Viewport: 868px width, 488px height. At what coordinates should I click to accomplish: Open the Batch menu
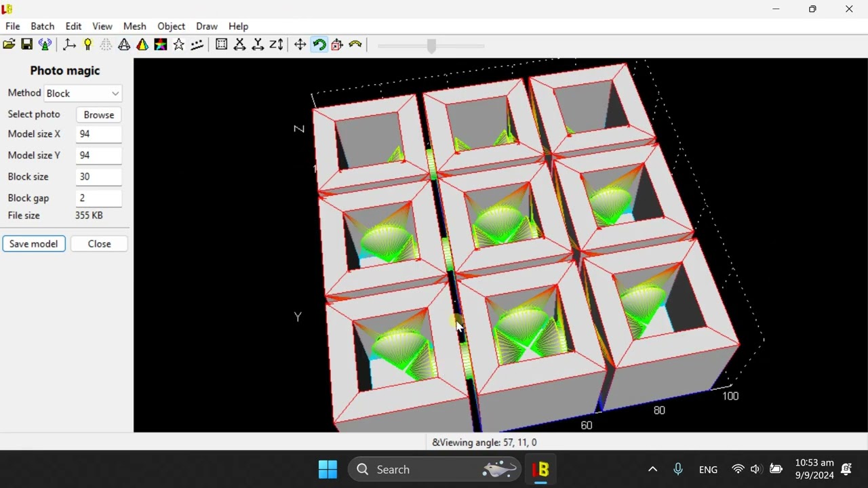pyautogui.click(x=42, y=26)
